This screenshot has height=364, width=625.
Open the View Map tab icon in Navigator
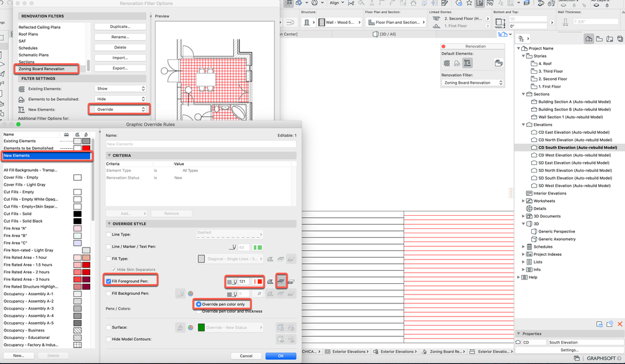point(599,39)
